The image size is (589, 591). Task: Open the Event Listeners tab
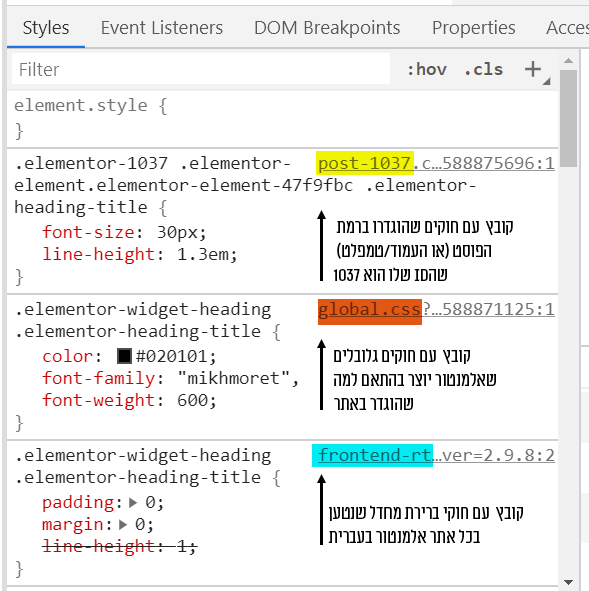(x=162, y=28)
